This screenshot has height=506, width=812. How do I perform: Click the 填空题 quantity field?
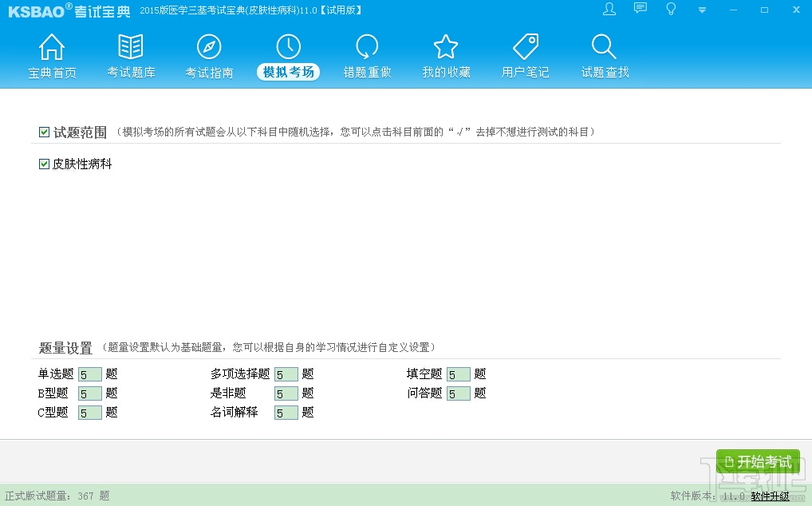(x=459, y=374)
